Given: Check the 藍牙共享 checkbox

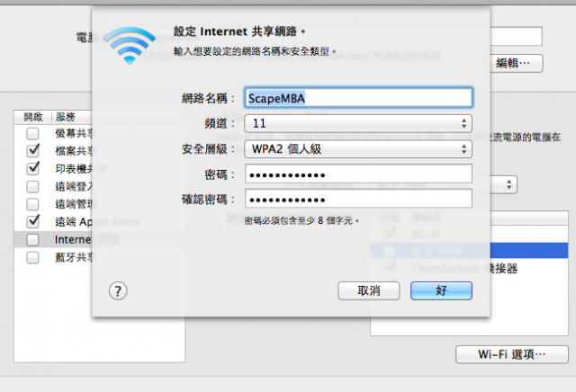Looking at the screenshot, I should coord(32,258).
